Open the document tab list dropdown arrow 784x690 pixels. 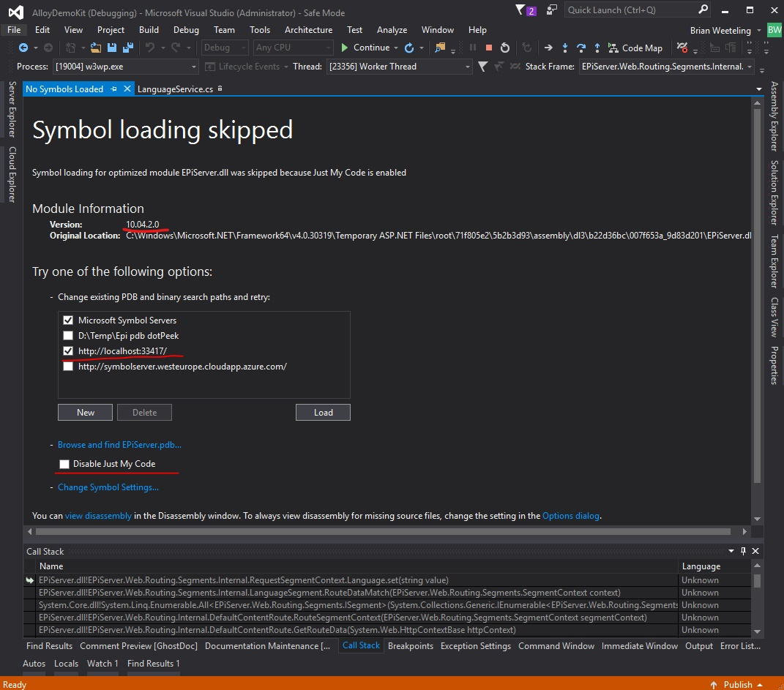click(759, 89)
